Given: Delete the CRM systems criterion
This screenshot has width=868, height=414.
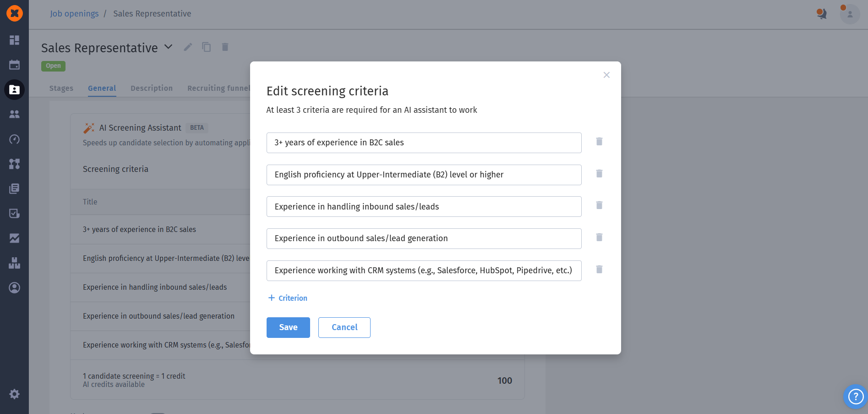Looking at the screenshot, I should 599,270.
